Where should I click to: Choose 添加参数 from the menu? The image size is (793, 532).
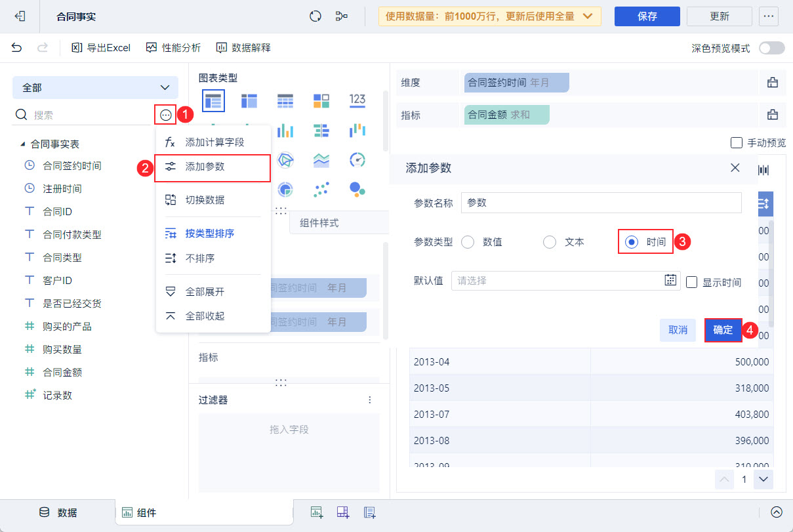[x=213, y=167]
